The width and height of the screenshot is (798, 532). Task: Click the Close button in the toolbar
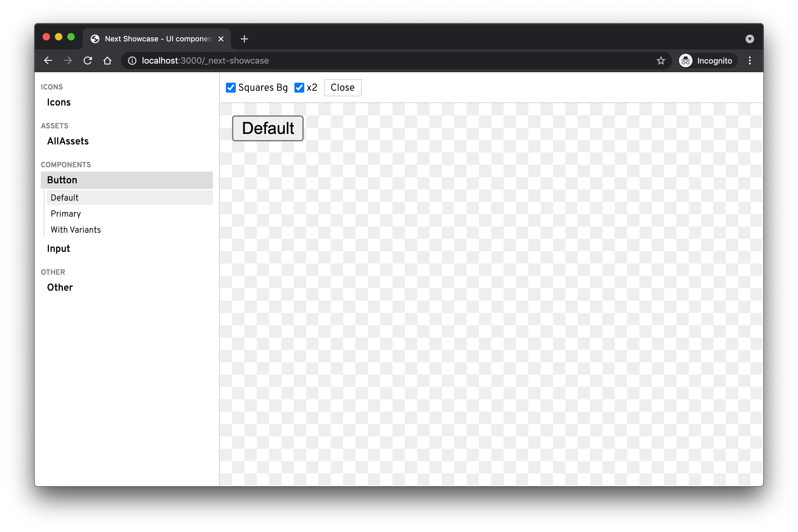(342, 88)
